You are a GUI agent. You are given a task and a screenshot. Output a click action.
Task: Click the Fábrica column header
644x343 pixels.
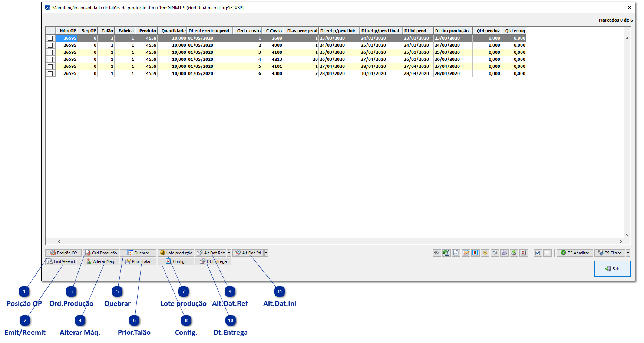tap(125, 31)
